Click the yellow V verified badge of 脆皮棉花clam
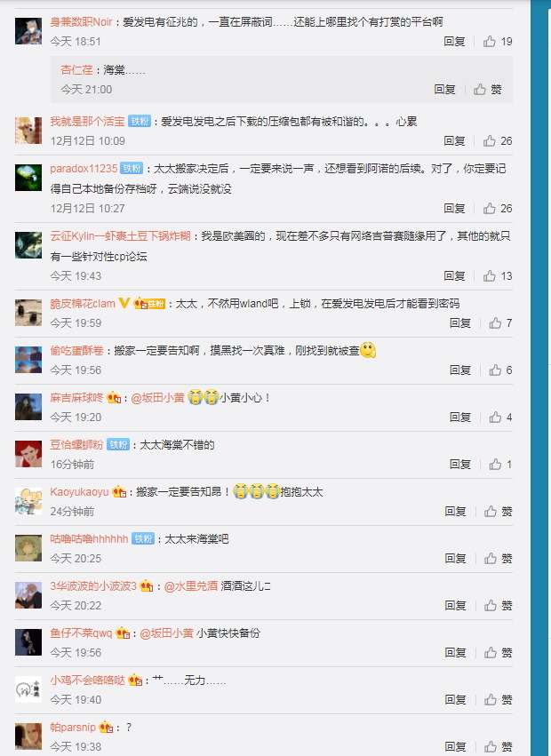 point(124,303)
